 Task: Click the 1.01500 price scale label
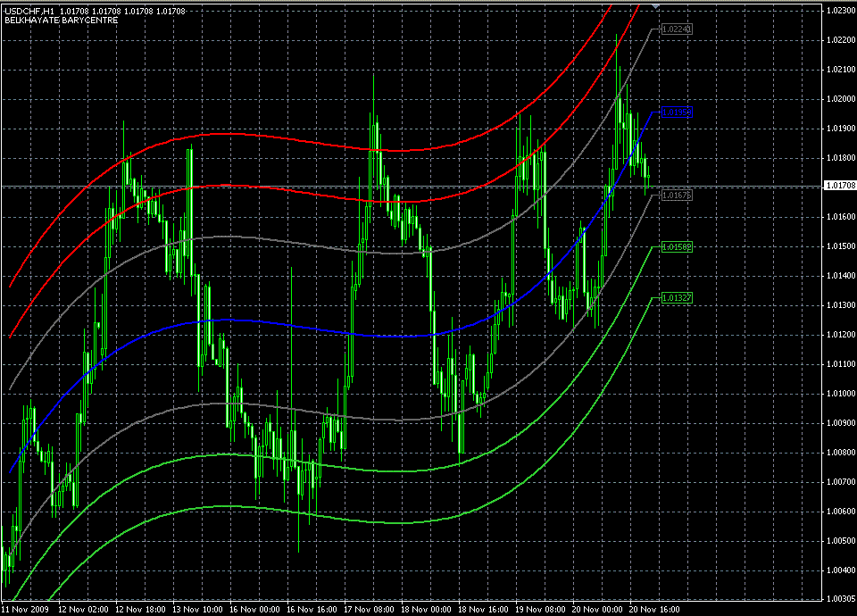pos(841,246)
